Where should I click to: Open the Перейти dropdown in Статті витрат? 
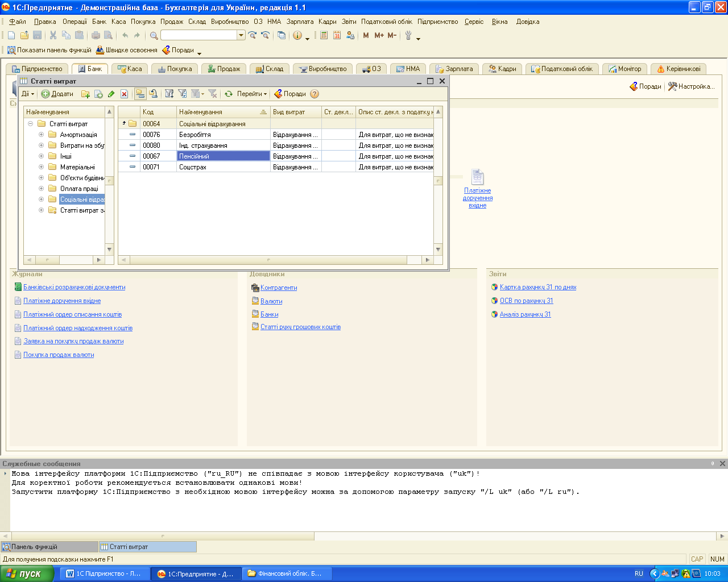(x=252, y=94)
